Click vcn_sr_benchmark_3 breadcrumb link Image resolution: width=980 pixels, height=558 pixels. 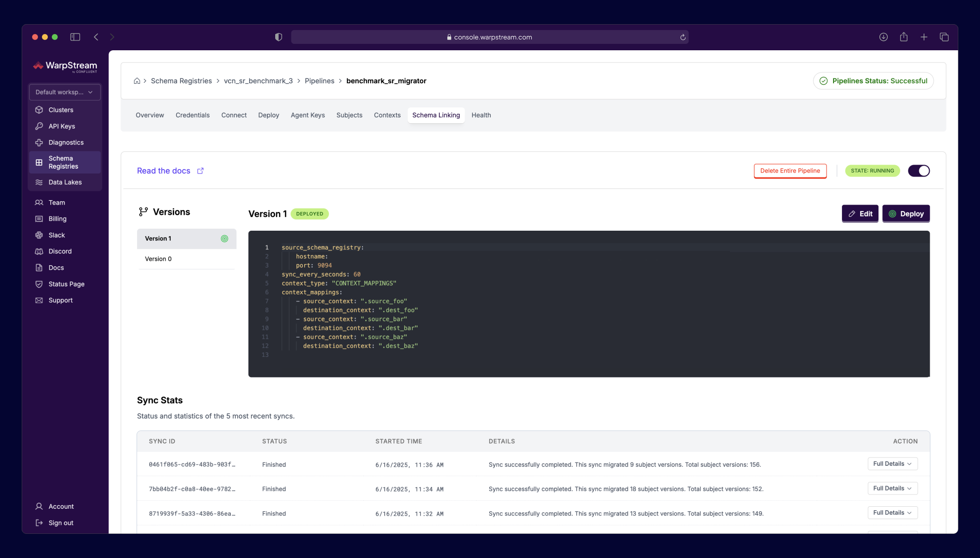pos(258,81)
